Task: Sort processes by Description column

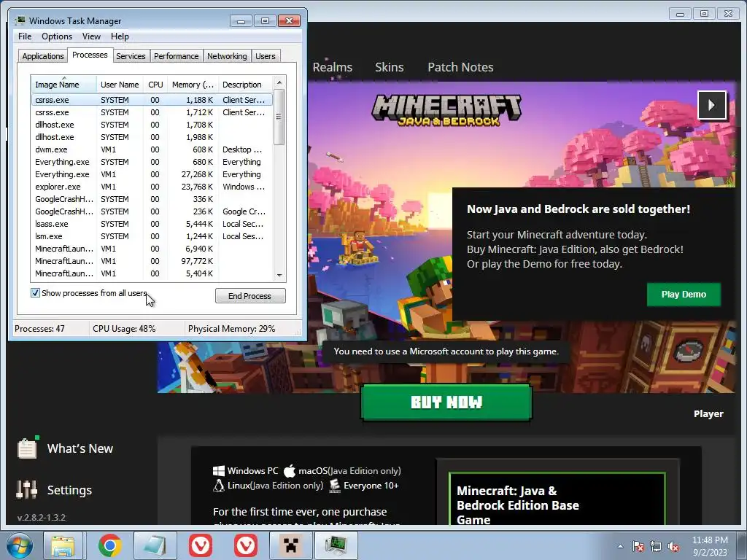Action: [245, 85]
